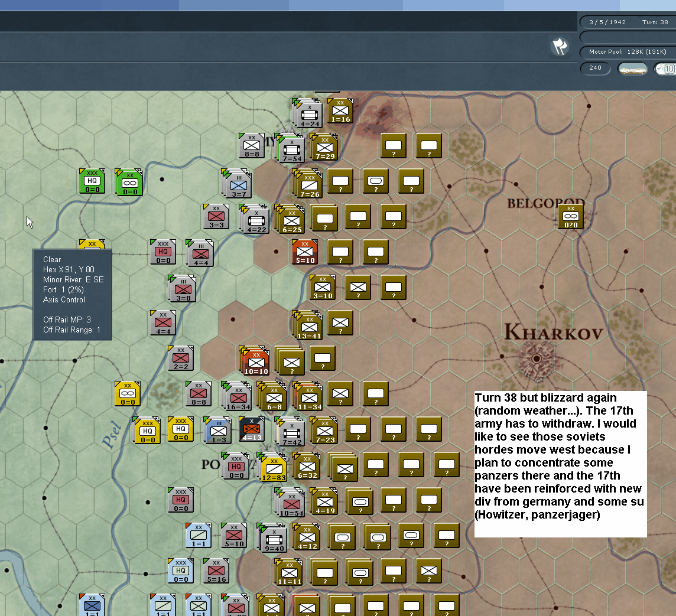Click the Motor Pool: 128K (131K) readout

point(628,52)
